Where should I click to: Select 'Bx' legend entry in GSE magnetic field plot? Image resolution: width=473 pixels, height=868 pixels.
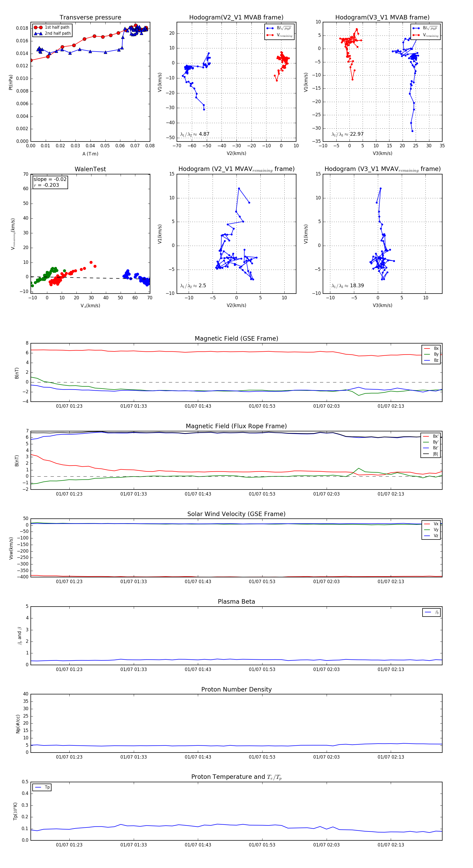pos(431,349)
